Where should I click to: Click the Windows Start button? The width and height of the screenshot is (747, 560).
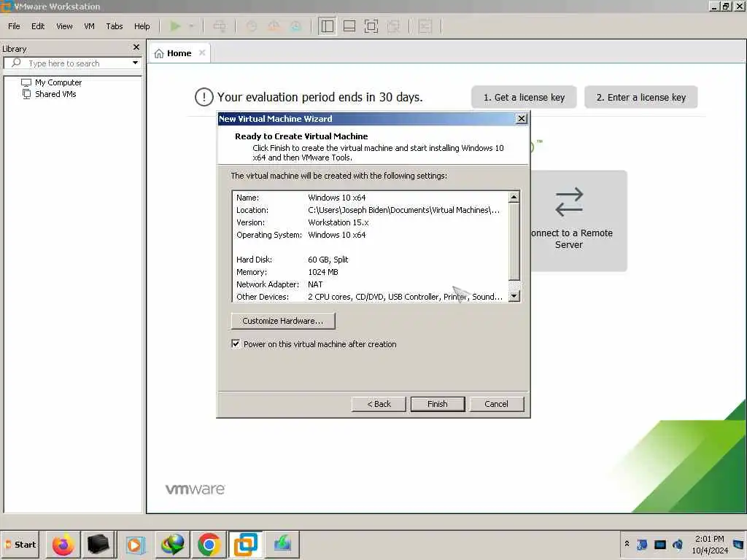(20, 544)
